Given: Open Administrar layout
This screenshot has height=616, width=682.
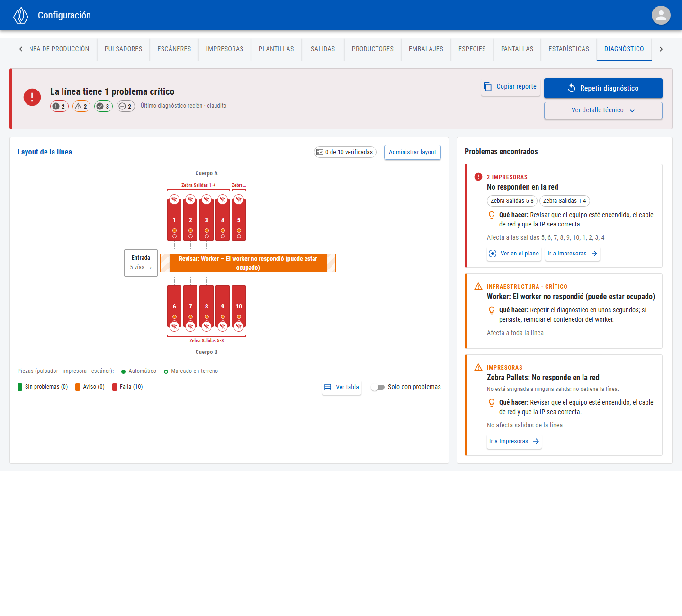Looking at the screenshot, I should click(x=412, y=152).
